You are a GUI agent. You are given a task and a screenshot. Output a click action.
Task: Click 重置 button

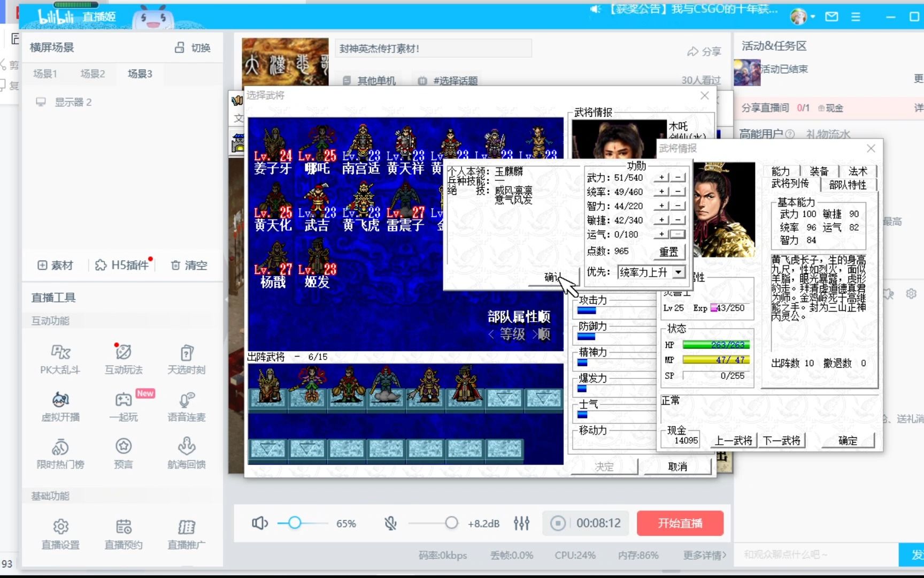[668, 252]
